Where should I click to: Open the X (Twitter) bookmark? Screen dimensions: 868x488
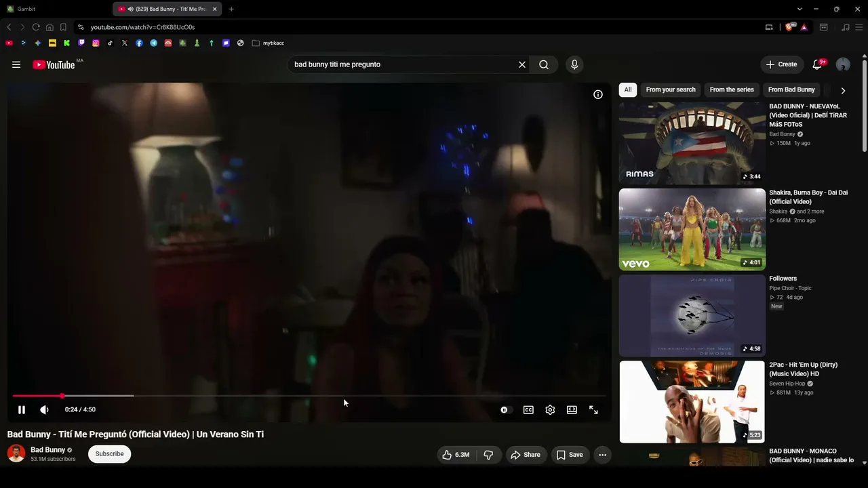(x=125, y=43)
